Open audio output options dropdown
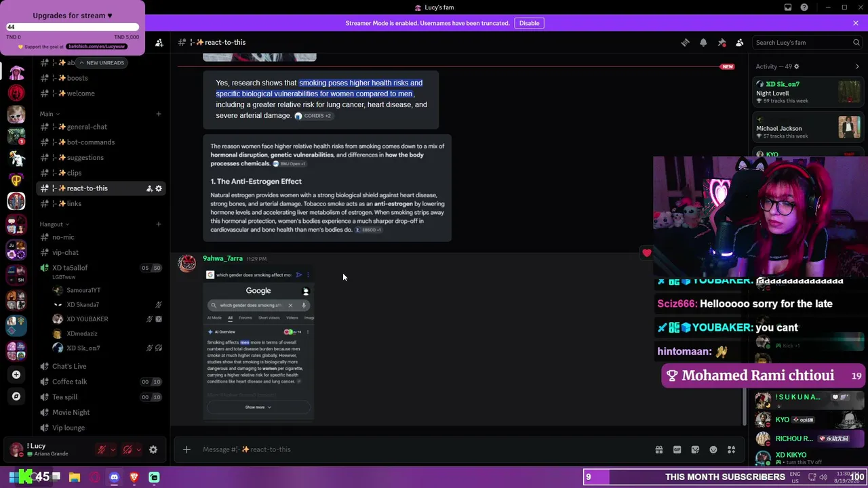The height and width of the screenshot is (488, 868). (x=138, y=449)
